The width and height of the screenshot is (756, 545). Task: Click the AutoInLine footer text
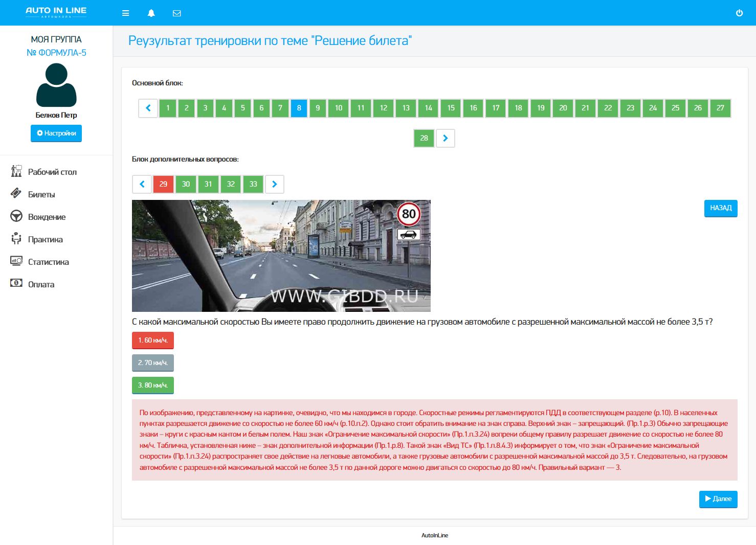point(435,535)
